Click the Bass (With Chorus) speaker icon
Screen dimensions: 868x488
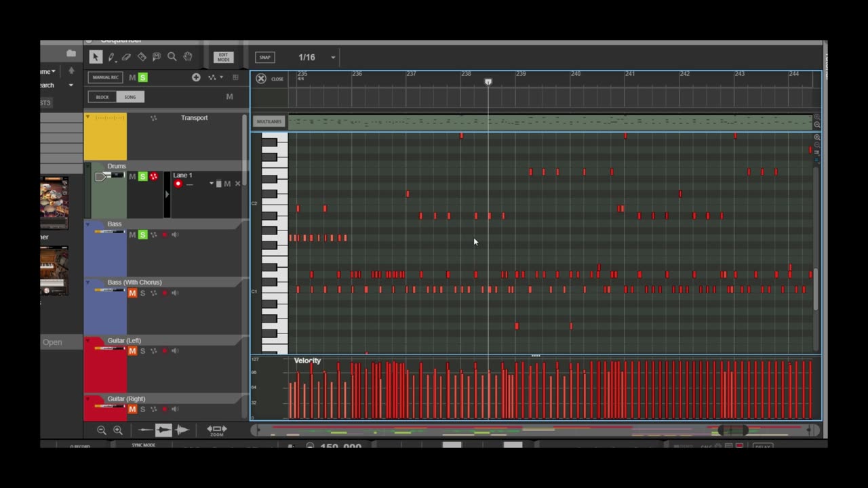(175, 293)
